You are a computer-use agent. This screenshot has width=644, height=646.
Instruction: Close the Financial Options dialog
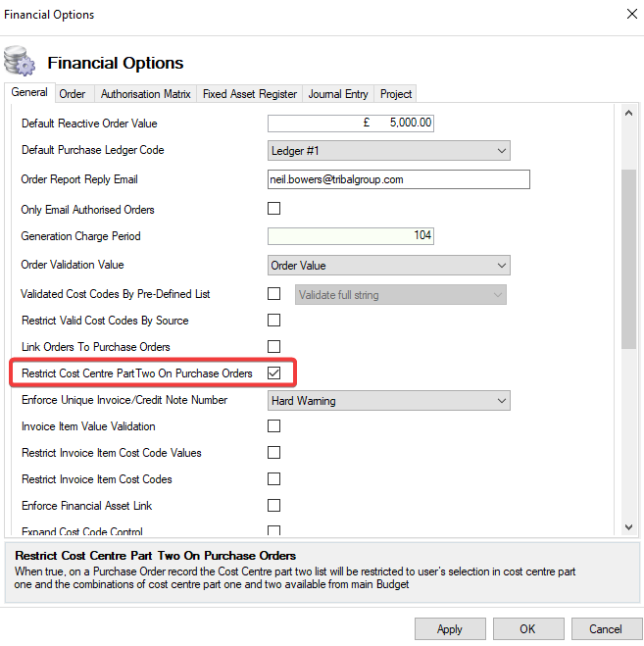629,15
